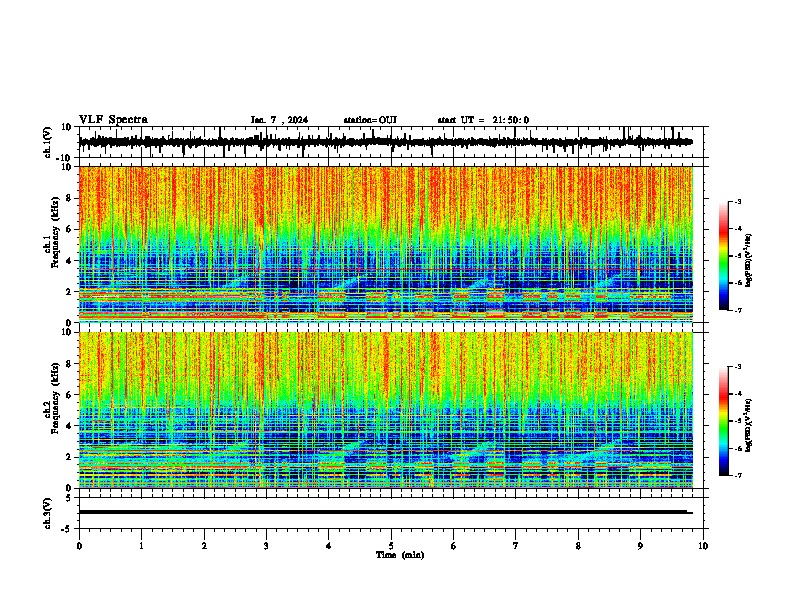Click the "-4" tick on ch.2 colorbar

(738, 394)
